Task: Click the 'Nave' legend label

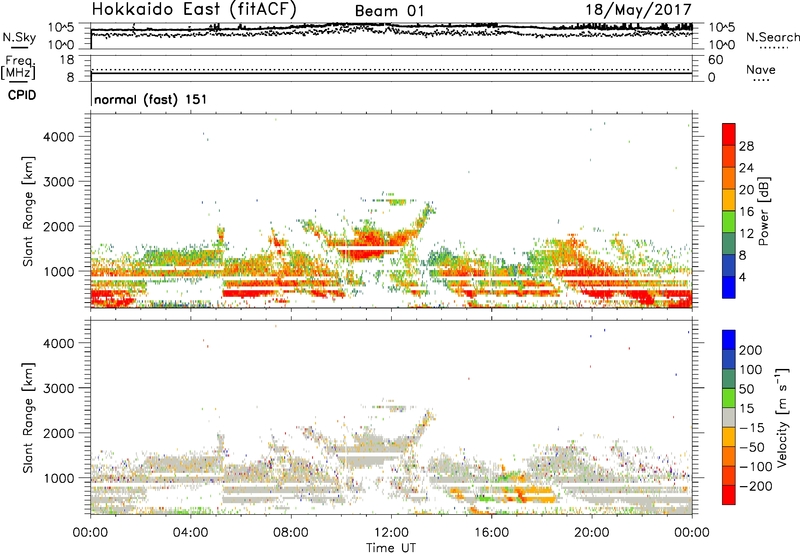Action: tap(761, 69)
